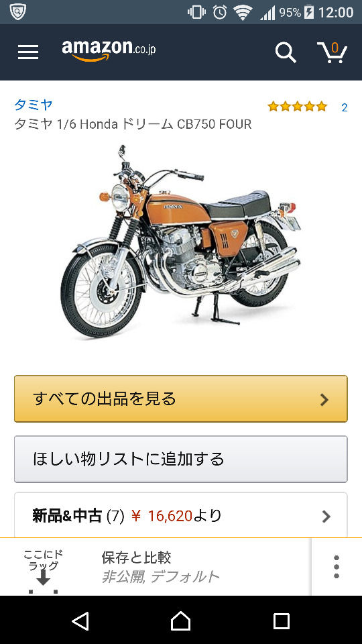Screen dimensions: 362x644
Task: Open the Honda CB750 motorcycle product image
Action: point(180,241)
